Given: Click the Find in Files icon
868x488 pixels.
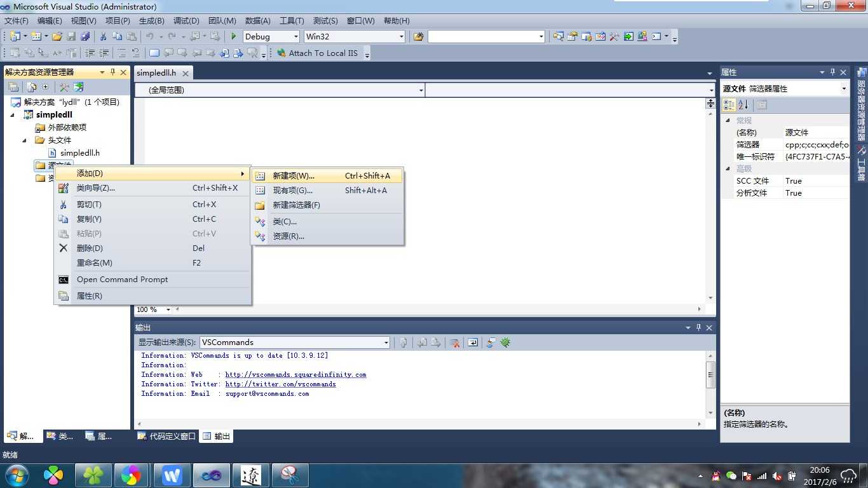Looking at the screenshot, I should pos(418,36).
